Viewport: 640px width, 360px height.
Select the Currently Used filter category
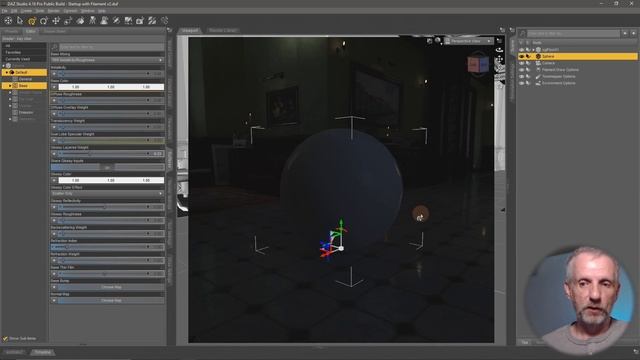[24, 59]
